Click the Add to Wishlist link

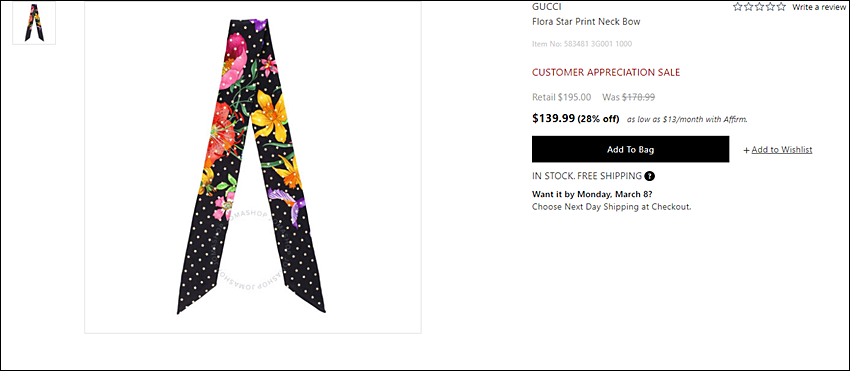(782, 150)
